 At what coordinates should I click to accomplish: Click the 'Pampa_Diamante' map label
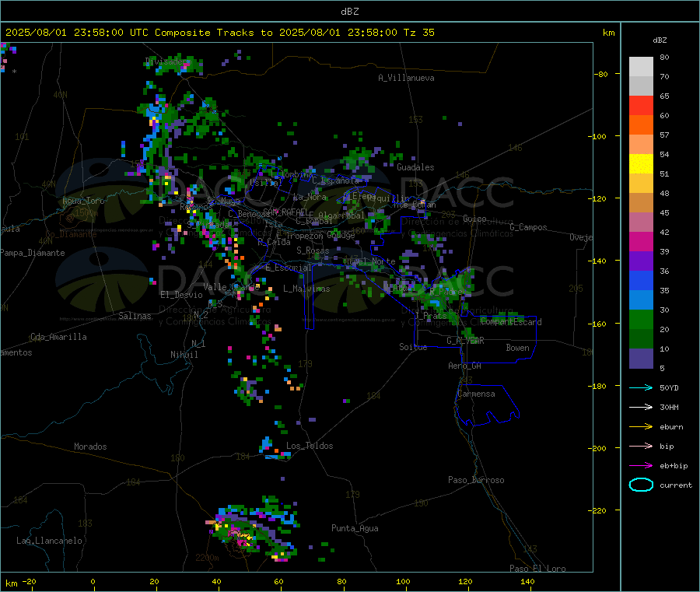(x=32, y=253)
